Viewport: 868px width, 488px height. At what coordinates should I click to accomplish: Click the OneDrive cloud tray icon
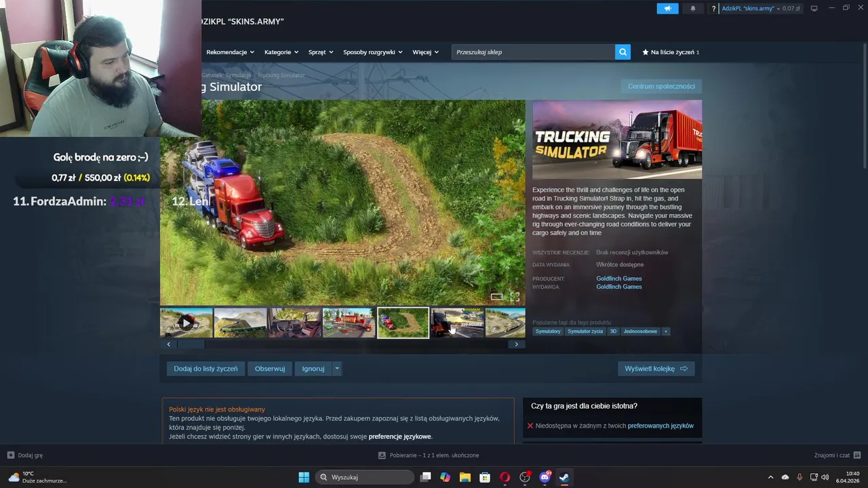pyautogui.click(x=785, y=477)
